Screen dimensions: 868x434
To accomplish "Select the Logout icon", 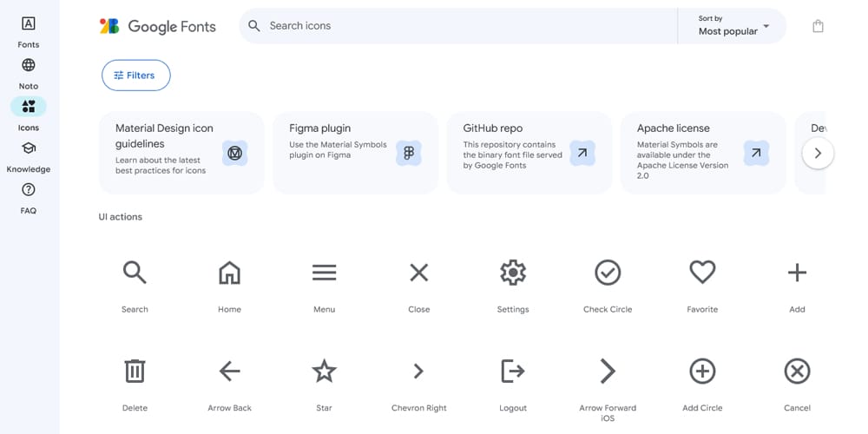I will pos(513,371).
